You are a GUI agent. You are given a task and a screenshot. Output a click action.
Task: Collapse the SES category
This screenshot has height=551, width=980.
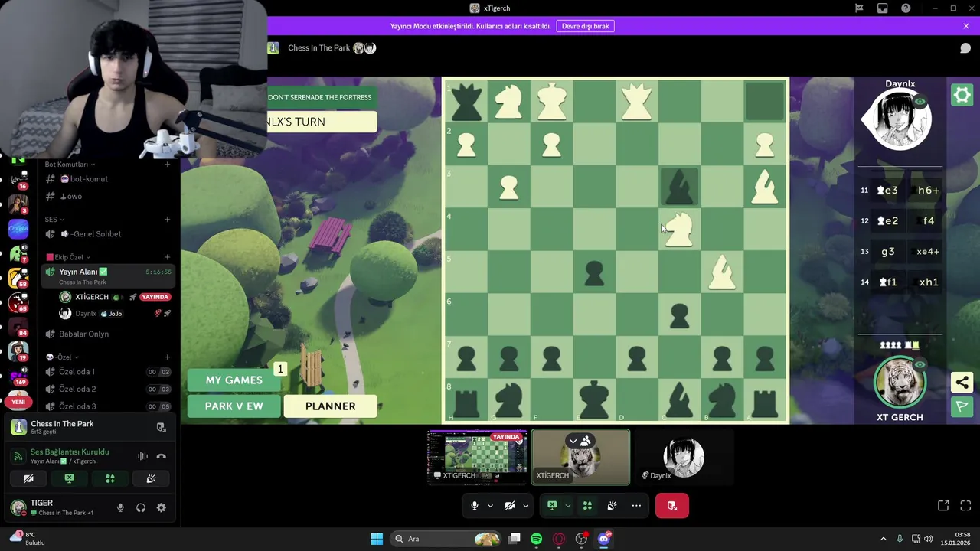54,220
